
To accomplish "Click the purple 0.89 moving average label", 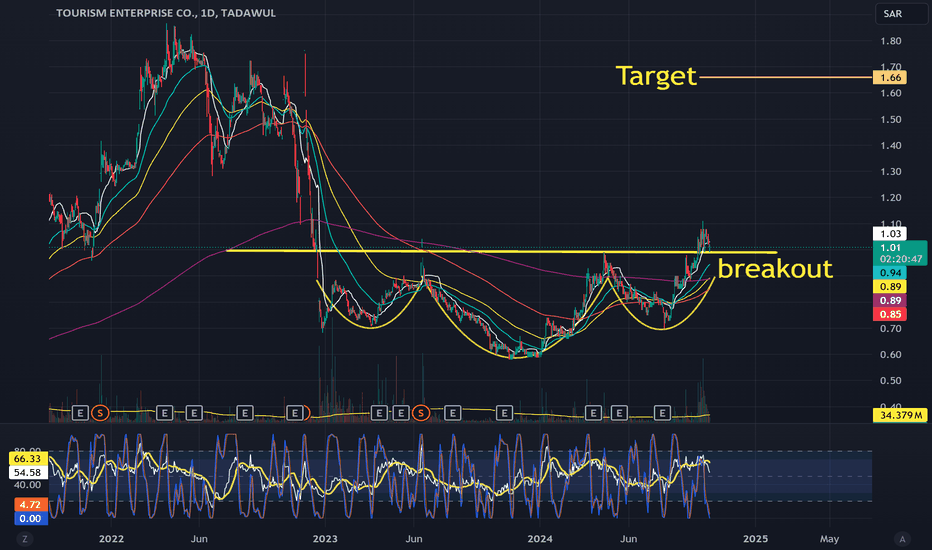I will coord(890,300).
